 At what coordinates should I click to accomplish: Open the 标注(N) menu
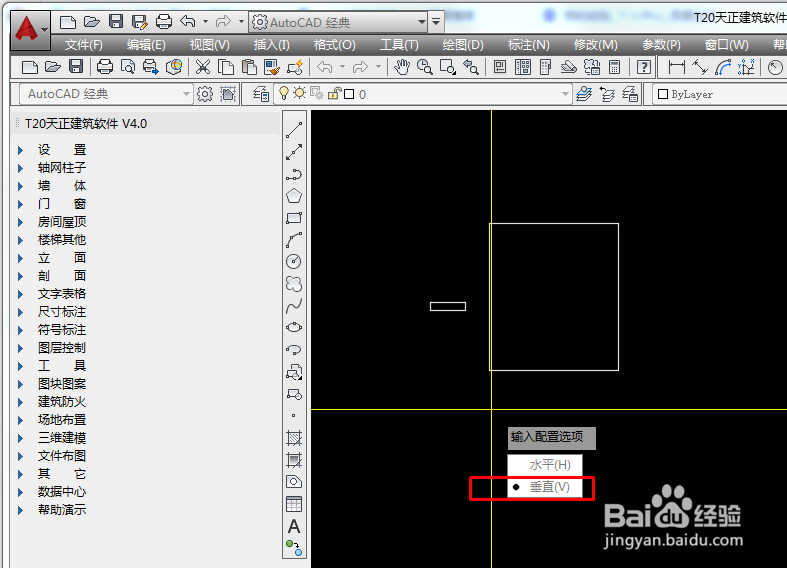529,45
